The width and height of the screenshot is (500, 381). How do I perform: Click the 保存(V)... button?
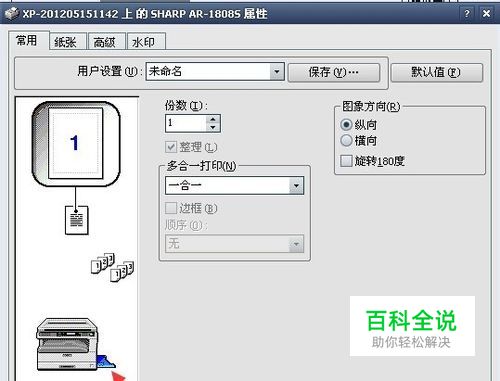click(x=334, y=72)
